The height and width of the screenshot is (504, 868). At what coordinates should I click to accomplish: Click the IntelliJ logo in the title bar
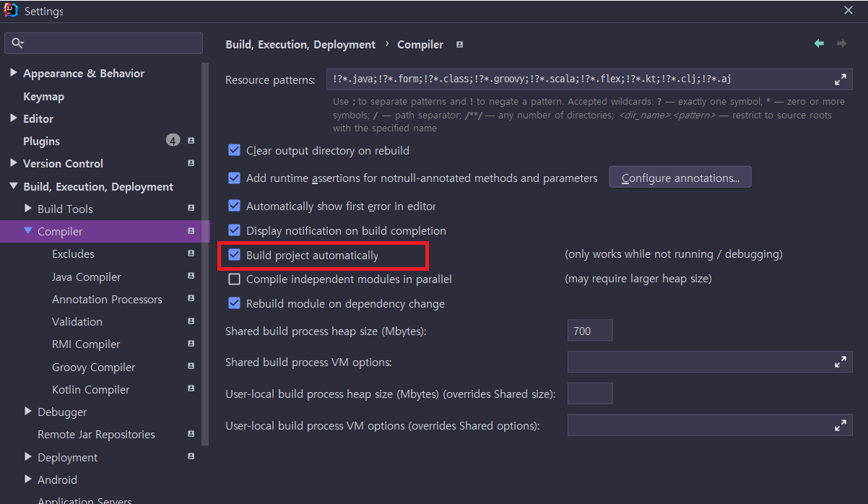pyautogui.click(x=9, y=11)
